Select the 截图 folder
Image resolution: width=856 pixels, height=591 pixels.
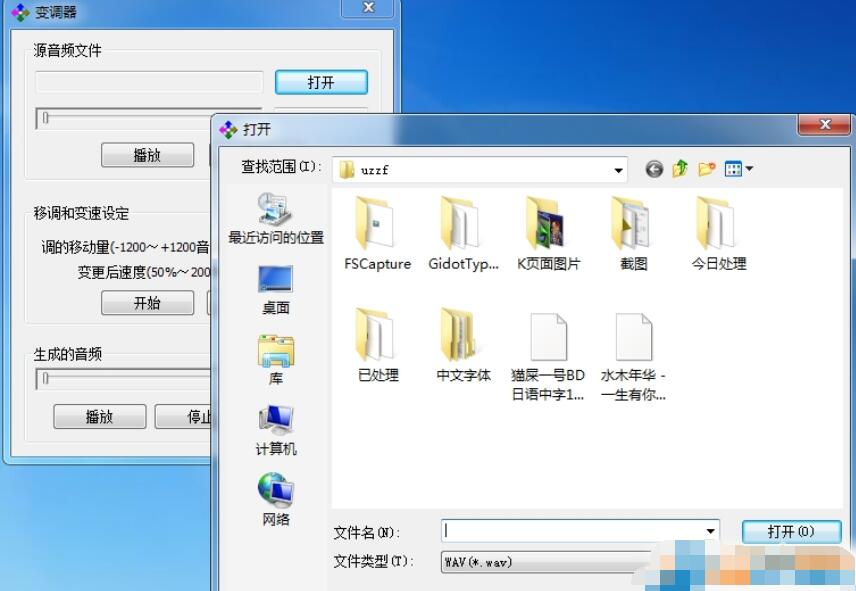point(633,234)
